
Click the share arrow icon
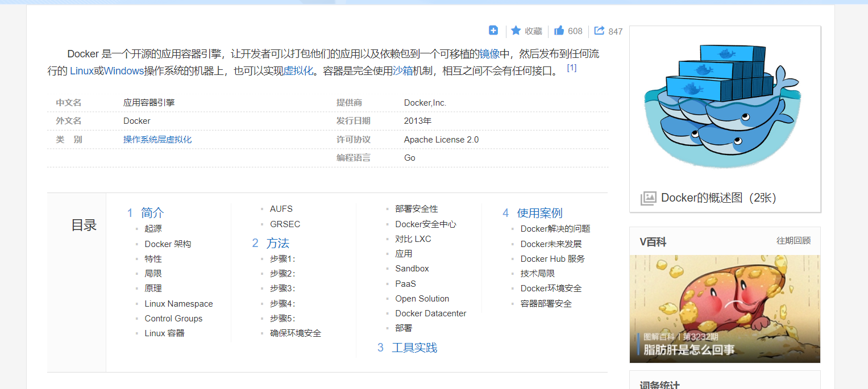coord(599,31)
